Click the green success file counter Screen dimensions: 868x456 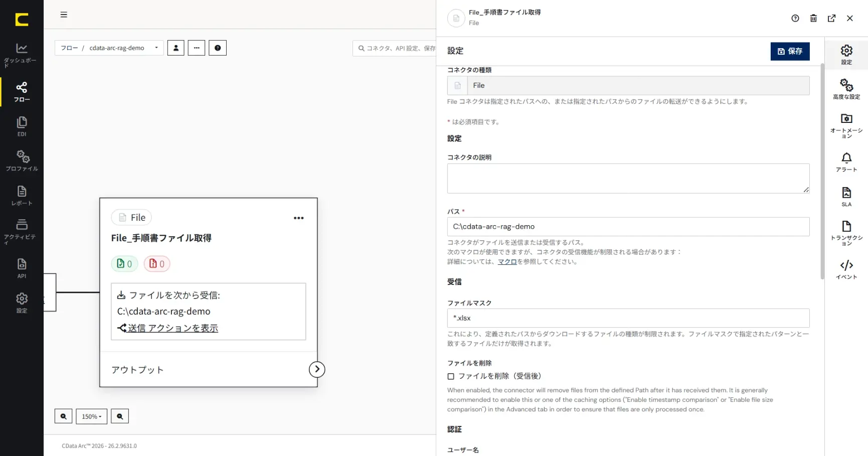pyautogui.click(x=124, y=264)
